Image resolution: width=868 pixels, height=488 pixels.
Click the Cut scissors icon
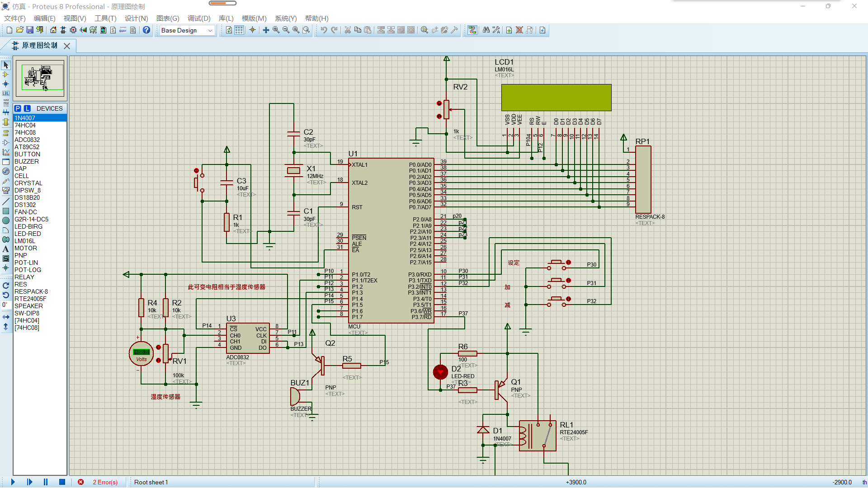(x=348, y=30)
